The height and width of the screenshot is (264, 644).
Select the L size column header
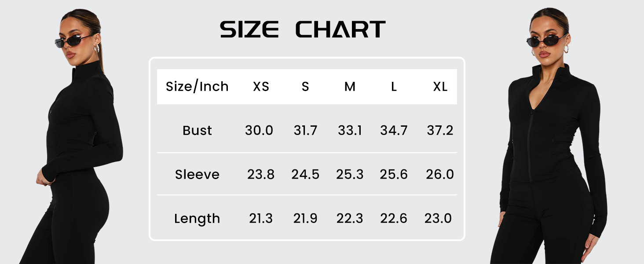[394, 87]
